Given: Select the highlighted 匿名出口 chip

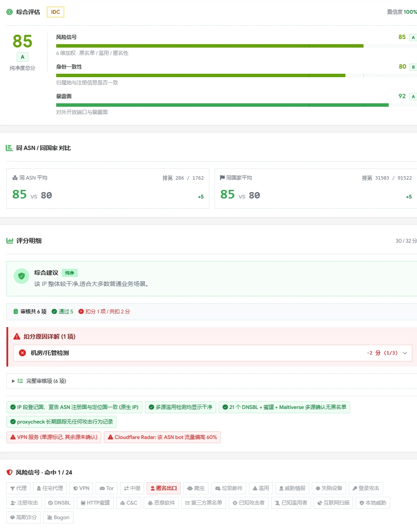Looking at the screenshot, I should 164,488.
